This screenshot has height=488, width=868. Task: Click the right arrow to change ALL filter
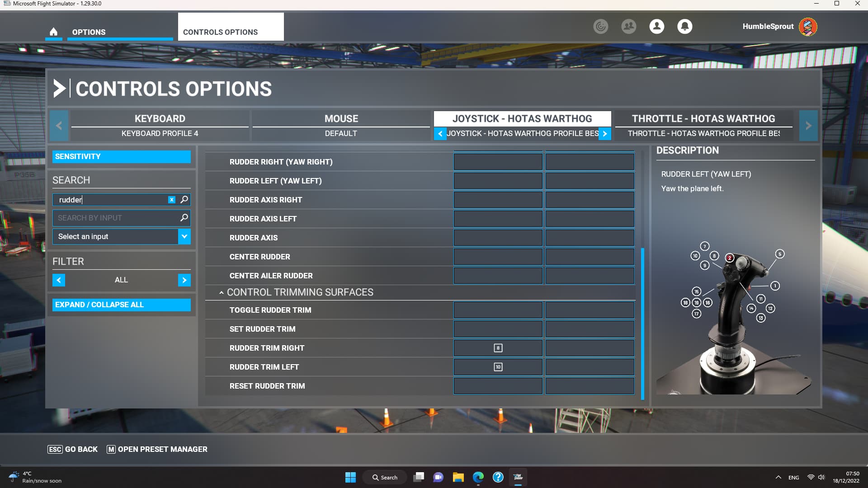(x=184, y=280)
